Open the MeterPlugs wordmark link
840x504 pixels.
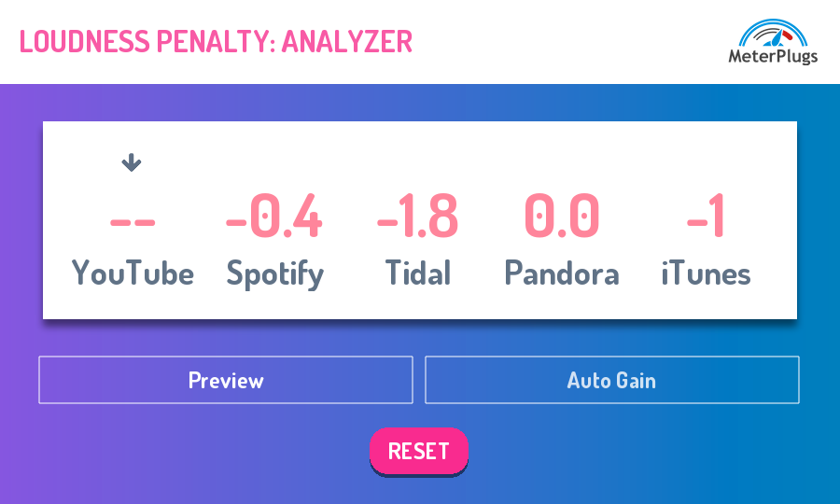(x=773, y=57)
